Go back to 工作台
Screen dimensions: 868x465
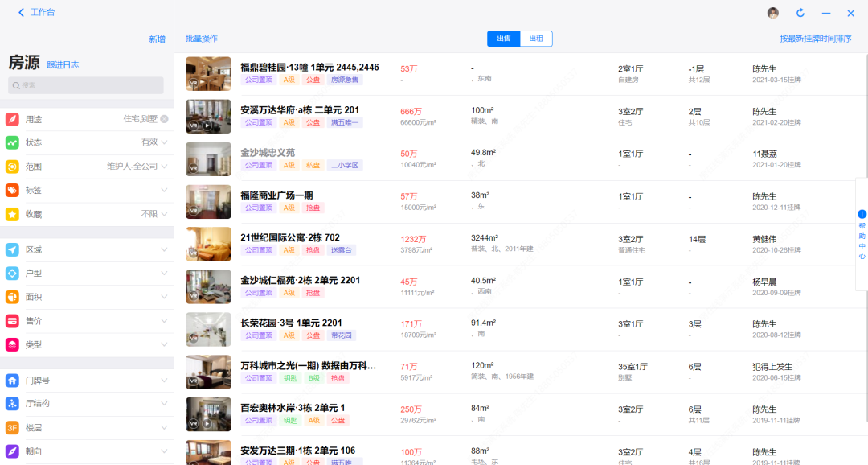tap(43, 12)
